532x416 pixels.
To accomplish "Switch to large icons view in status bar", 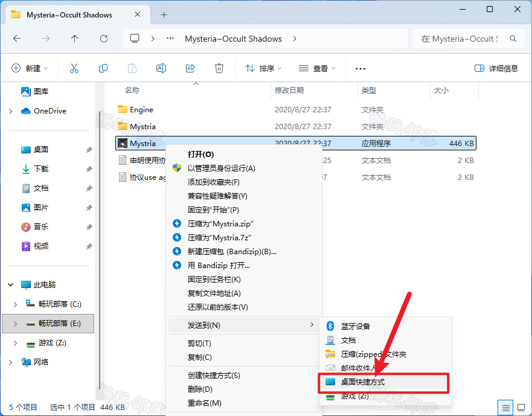I will tap(521, 407).
